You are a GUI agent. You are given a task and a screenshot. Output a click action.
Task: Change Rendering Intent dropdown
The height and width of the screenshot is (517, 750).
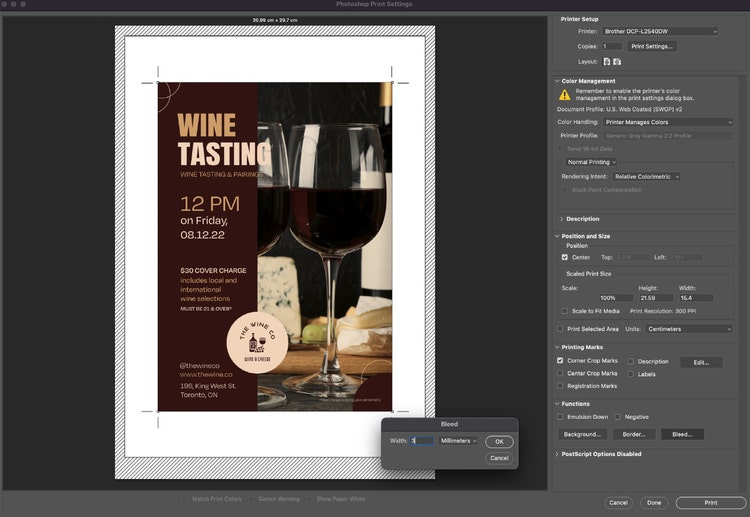pos(646,176)
